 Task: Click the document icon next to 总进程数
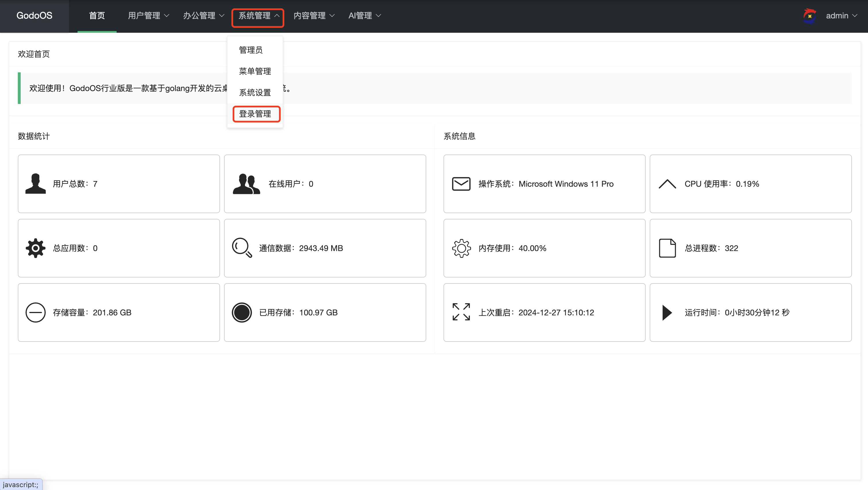click(667, 248)
